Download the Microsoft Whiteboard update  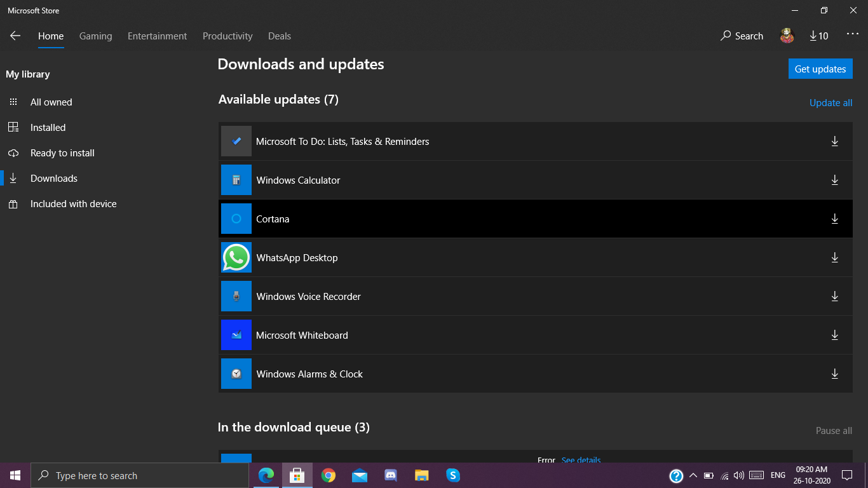click(x=835, y=335)
